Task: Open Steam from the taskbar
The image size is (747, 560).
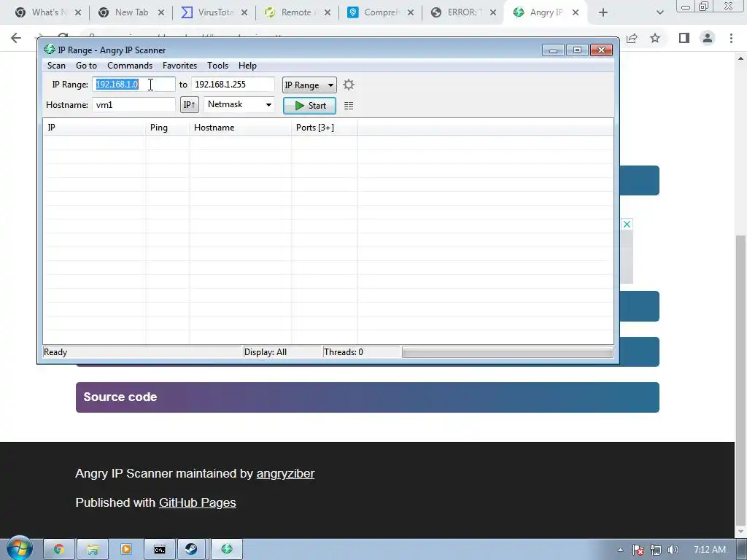Action: [x=192, y=550]
